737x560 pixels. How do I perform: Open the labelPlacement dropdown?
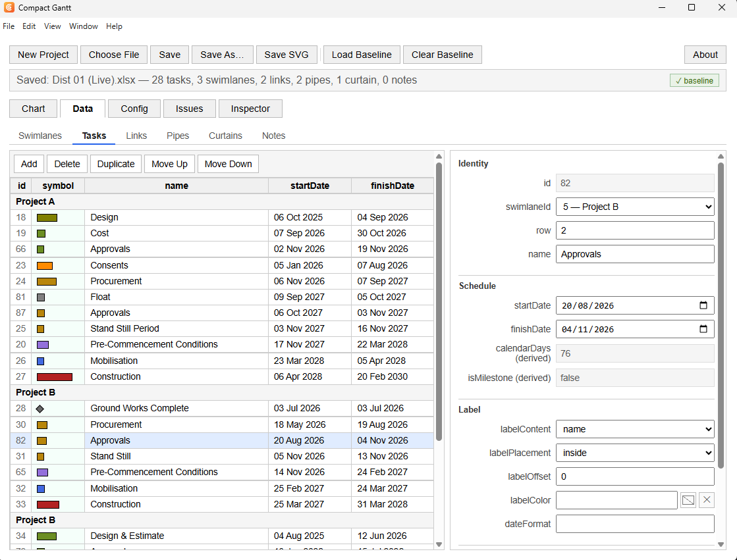coord(635,453)
